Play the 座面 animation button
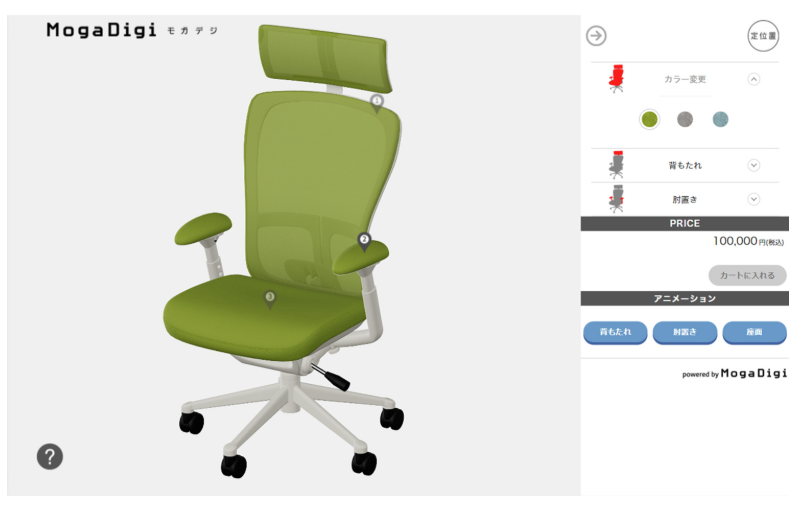Viewport: 805px width, 505px height. (x=754, y=333)
